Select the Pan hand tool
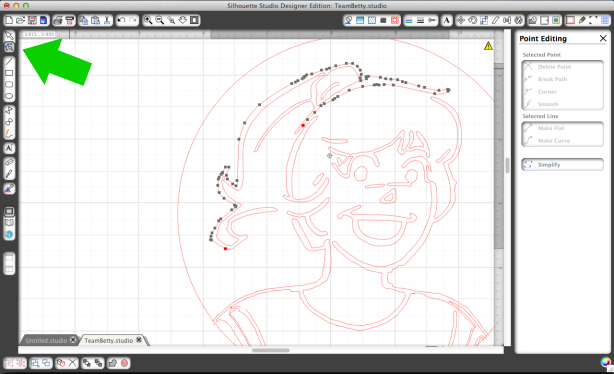614x374 pixels. click(183, 20)
